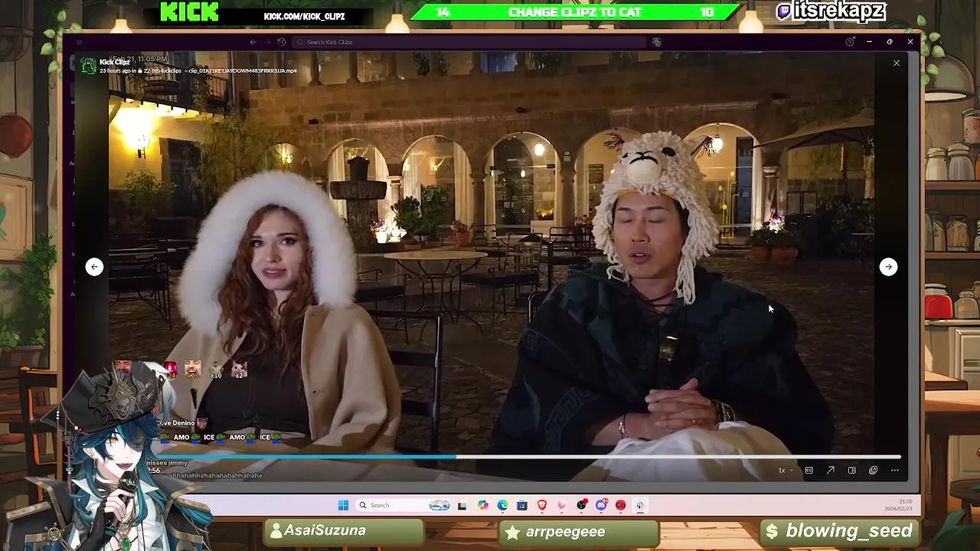Viewport: 980px width, 551px height.
Task: Click the forward navigation arrow in Slack
Action: pyautogui.click(x=267, y=42)
